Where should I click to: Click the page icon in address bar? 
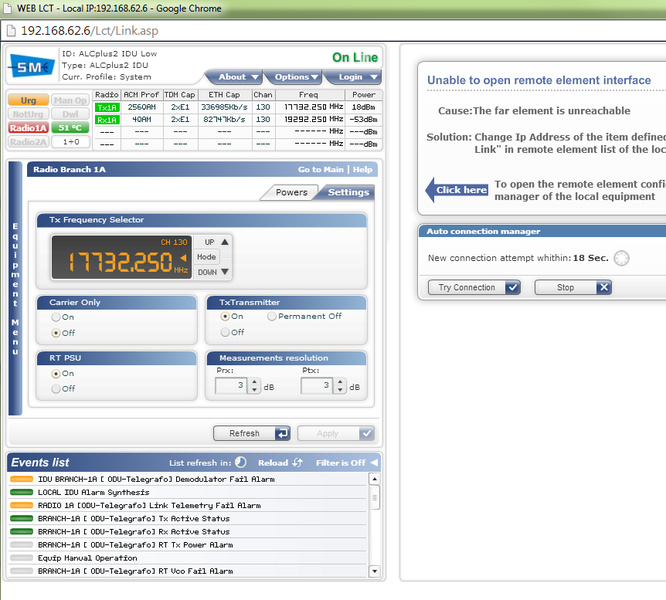pyautogui.click(x=11, y=31)
